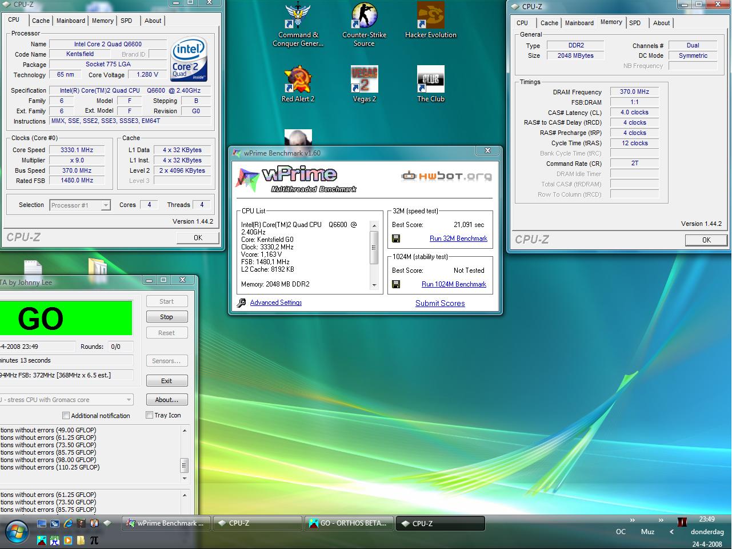Viewport: 756px width, 549px height.
Task: Click Switch between windows quick launch icon
Action: coord(55,523)
